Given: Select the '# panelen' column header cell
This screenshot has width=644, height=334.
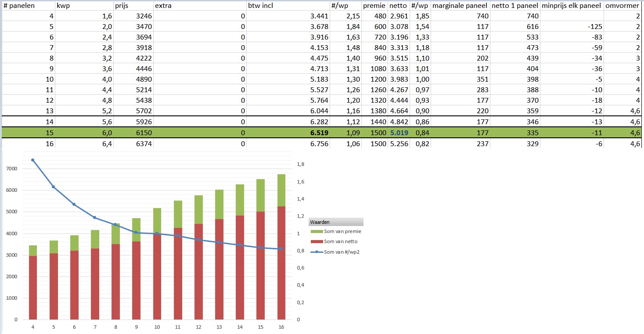Looking at the screenshot, I should (19, 5).
